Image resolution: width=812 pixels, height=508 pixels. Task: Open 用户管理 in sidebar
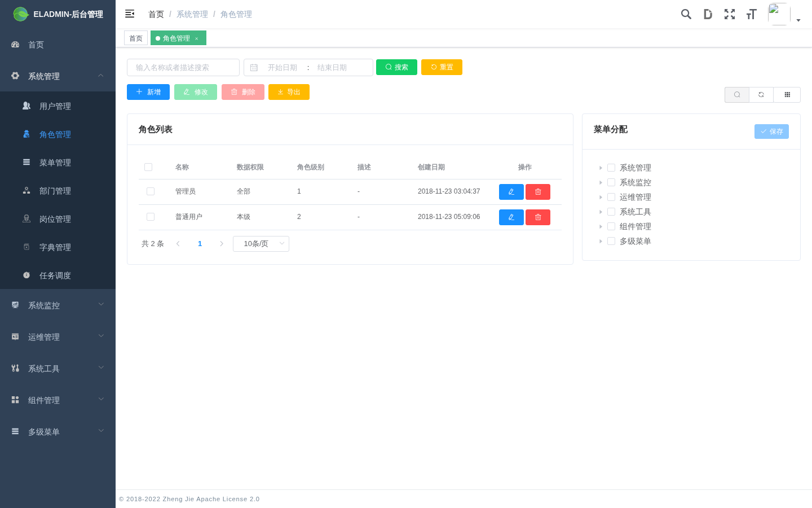[58, 106]
